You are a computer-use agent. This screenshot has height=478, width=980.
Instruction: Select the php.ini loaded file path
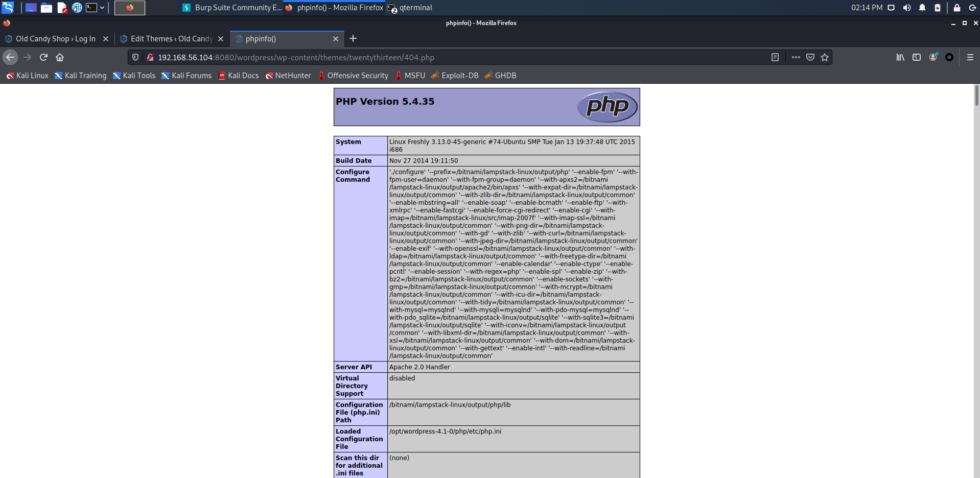click(x=445, y=432)
